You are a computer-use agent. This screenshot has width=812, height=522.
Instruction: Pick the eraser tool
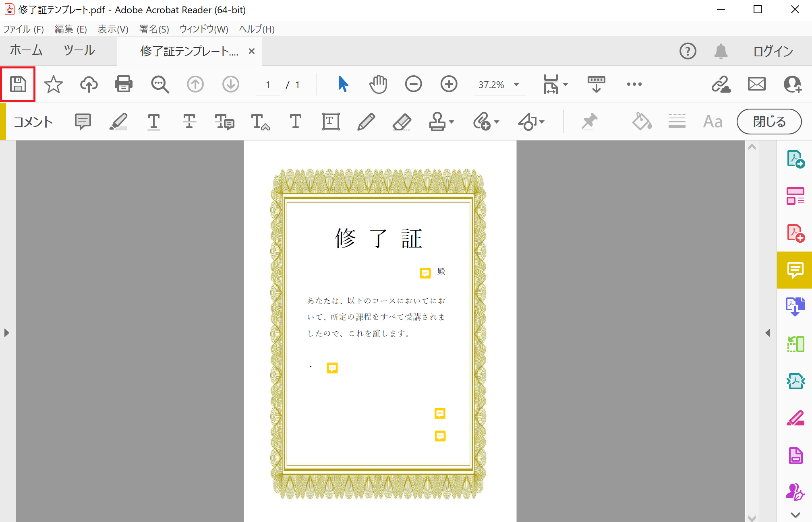click(x=402, y=122)
